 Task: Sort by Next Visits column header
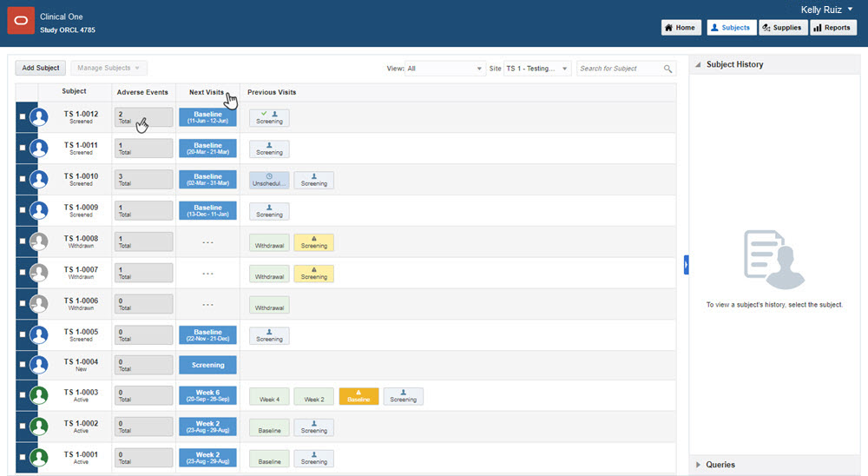(x=207, y=93)
